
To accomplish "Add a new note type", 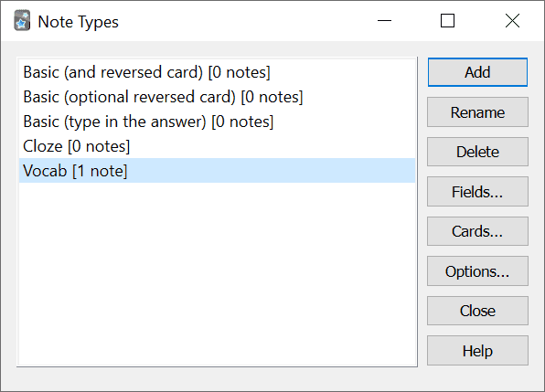I will (477, 72).
